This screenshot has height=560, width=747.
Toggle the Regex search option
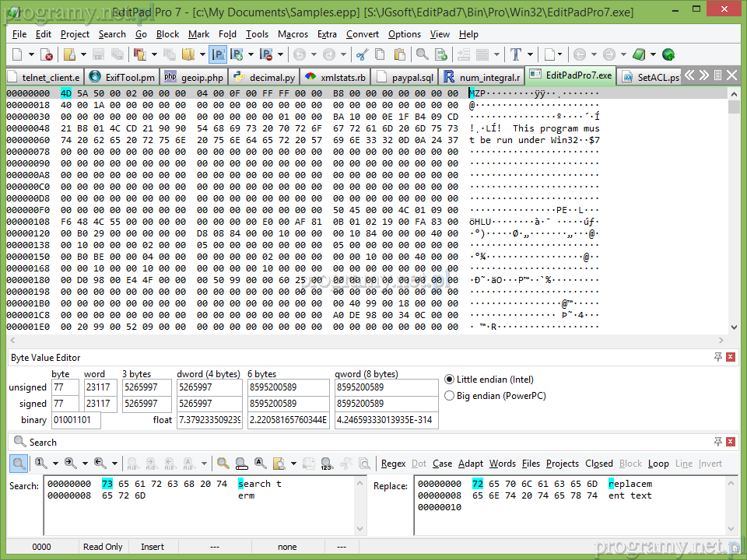coord(393,464)
